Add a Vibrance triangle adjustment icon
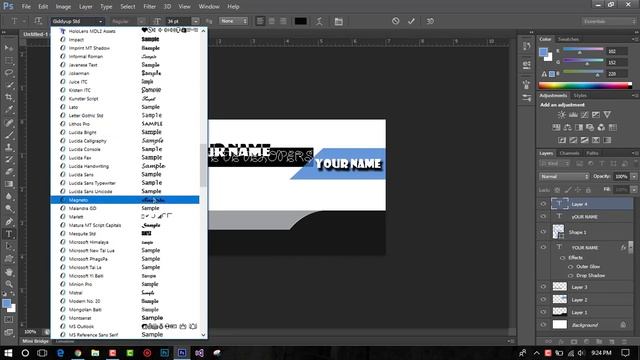Screen dimensions: 640x360 click(607, 115)
